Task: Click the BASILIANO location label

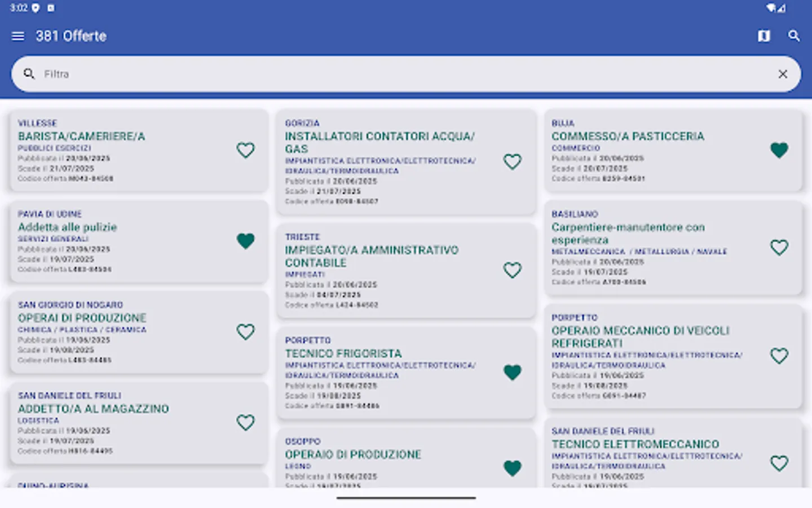Action: [575, 214]
